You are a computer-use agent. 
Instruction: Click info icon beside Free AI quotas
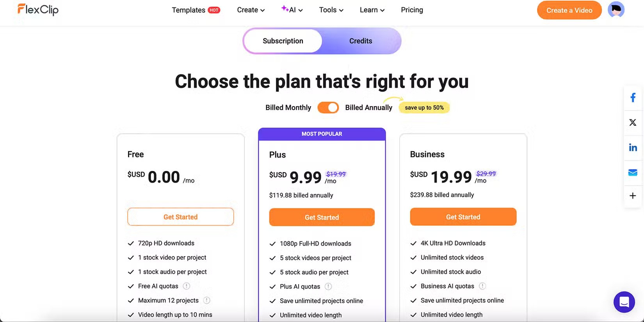[187, 286]
